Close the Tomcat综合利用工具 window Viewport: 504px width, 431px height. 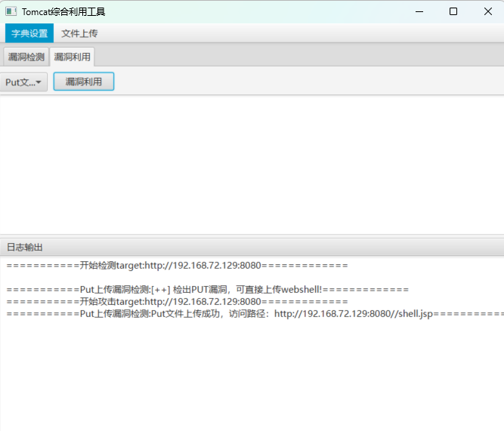(x=487, y=11)
